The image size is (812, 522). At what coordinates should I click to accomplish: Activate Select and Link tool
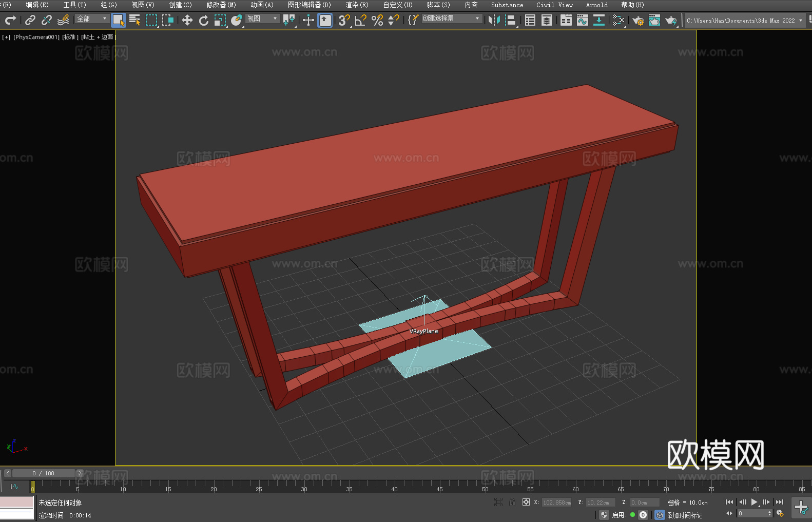30,20
